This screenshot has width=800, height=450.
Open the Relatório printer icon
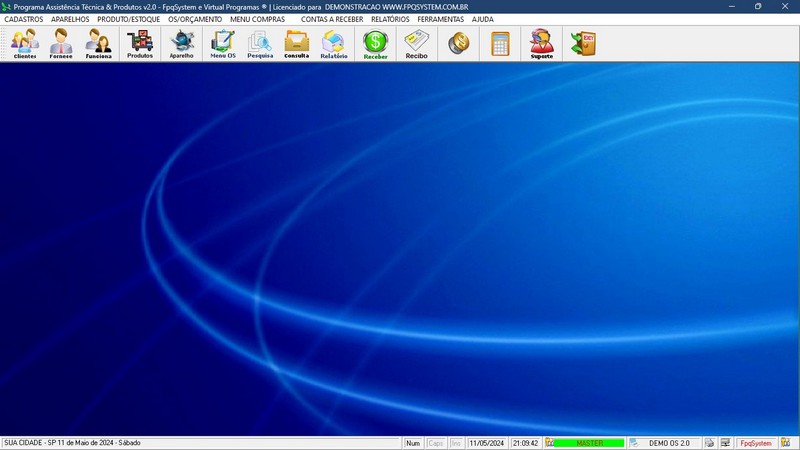334,44
